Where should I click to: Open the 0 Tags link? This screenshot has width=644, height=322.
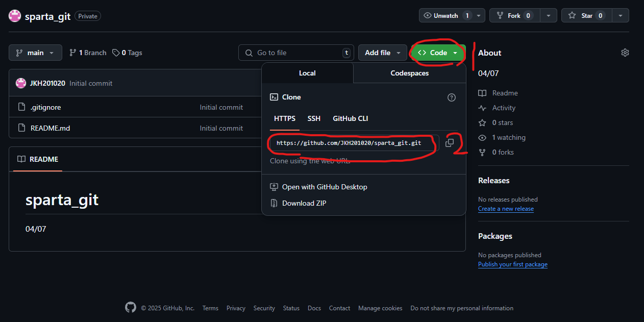tap(127, 53)
